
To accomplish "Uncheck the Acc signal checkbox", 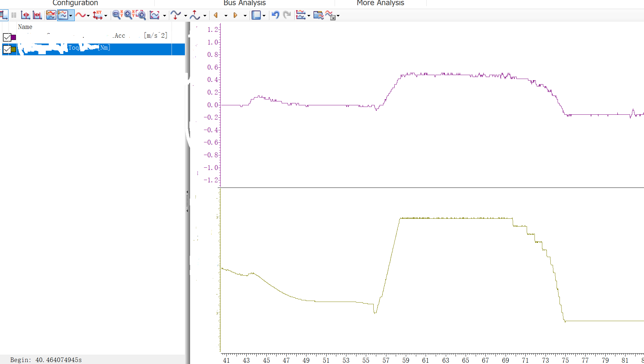I will pyautogui.click(x=7, y=37).
